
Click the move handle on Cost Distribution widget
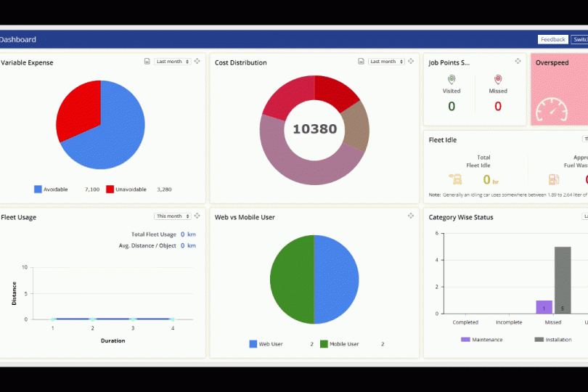412,62
